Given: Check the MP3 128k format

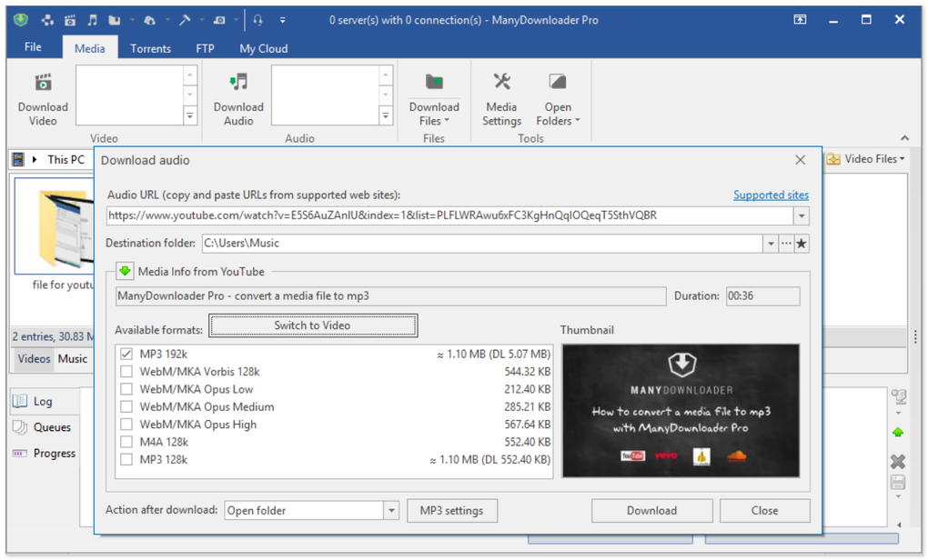Looking at the screenshot, I should pyautogui.click(x=126, y=459).
